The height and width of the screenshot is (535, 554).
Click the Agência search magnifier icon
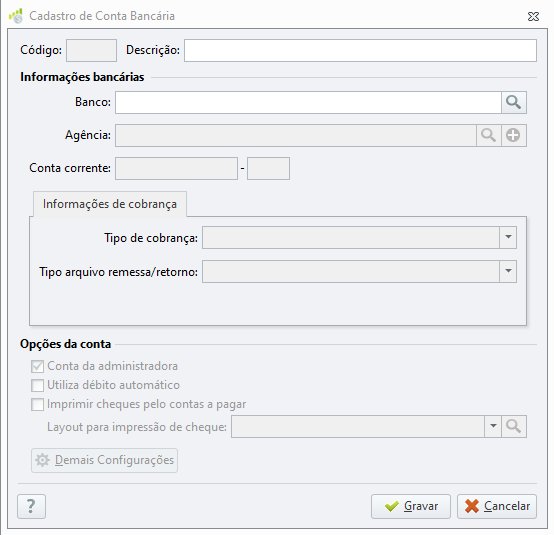tap(489, 135)
